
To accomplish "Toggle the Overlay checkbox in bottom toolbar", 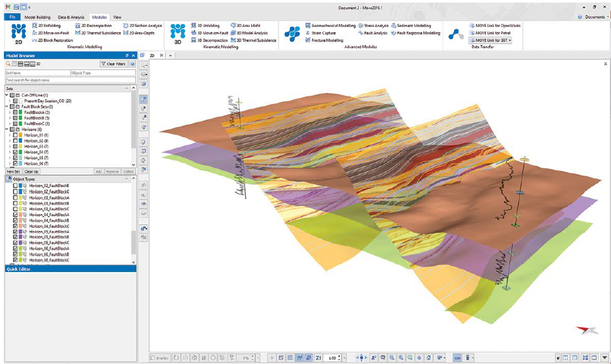I will 153,358.
